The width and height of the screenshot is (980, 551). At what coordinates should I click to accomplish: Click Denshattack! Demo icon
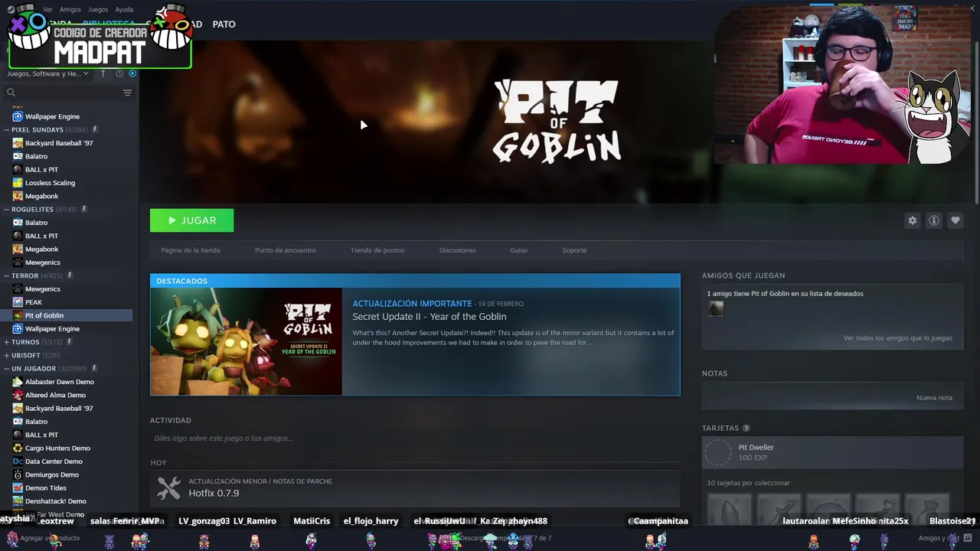click(x=18, y=501)
